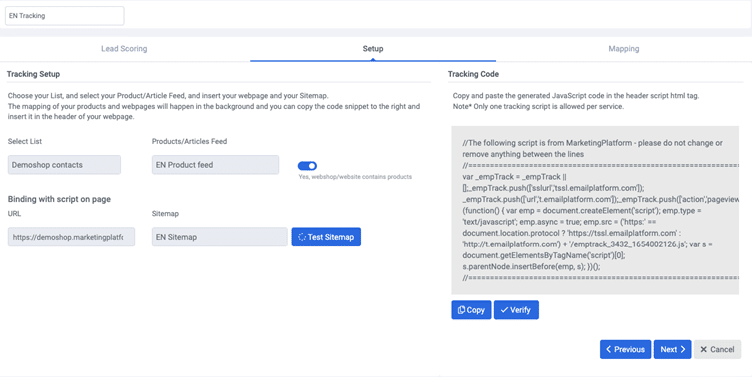Click the Binding with script on page label
This screenshot has height=377, width=752.
[x=59, y=199]
